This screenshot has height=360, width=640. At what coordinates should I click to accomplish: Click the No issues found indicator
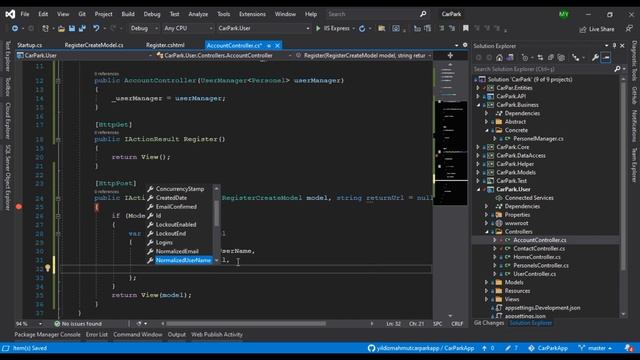pos(78,324)
